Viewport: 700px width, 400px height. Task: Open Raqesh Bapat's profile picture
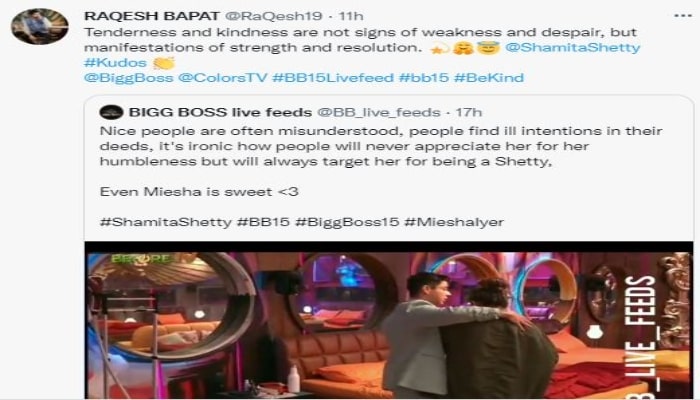pyautogui.click(x=39, y=26)
